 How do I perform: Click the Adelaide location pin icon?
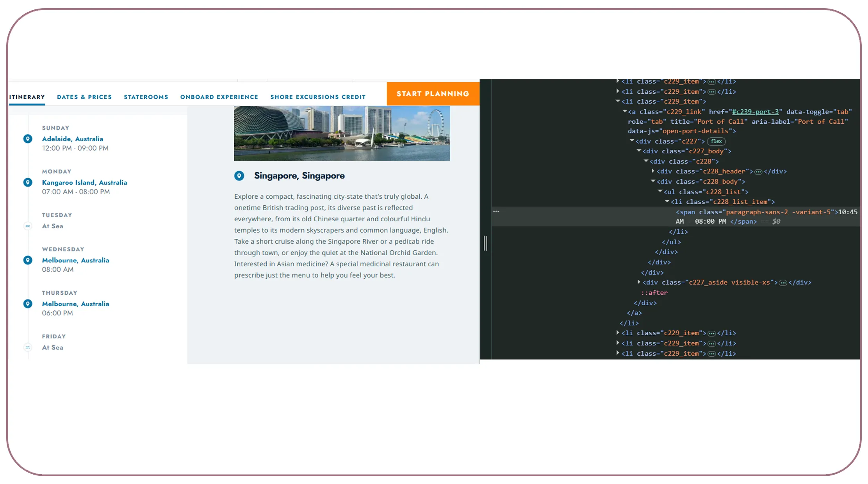coord(28,139)
